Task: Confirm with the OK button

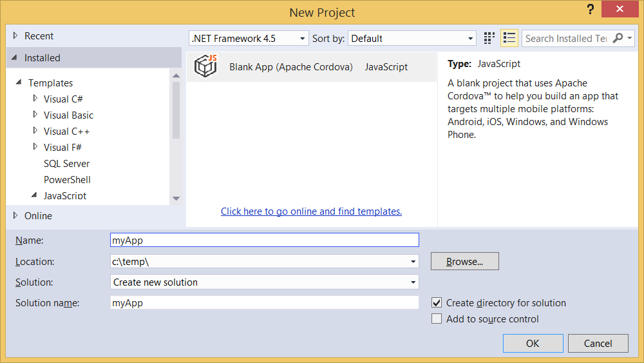Action: click(533, 343)
